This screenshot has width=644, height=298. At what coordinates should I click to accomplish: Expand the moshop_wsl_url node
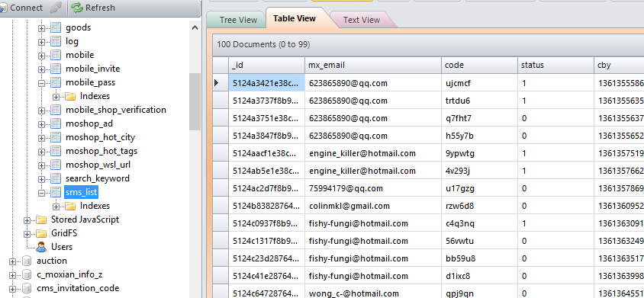[x=41, y=165]
